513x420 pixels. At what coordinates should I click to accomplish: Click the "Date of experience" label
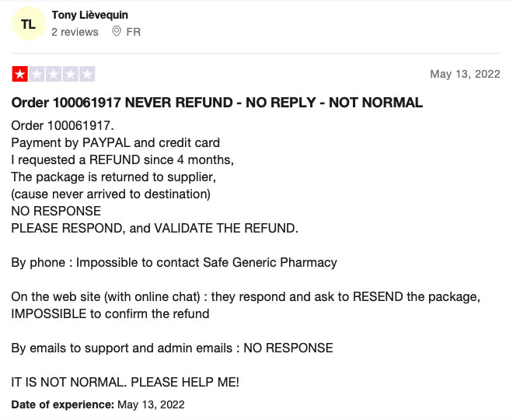pos(63,404)
